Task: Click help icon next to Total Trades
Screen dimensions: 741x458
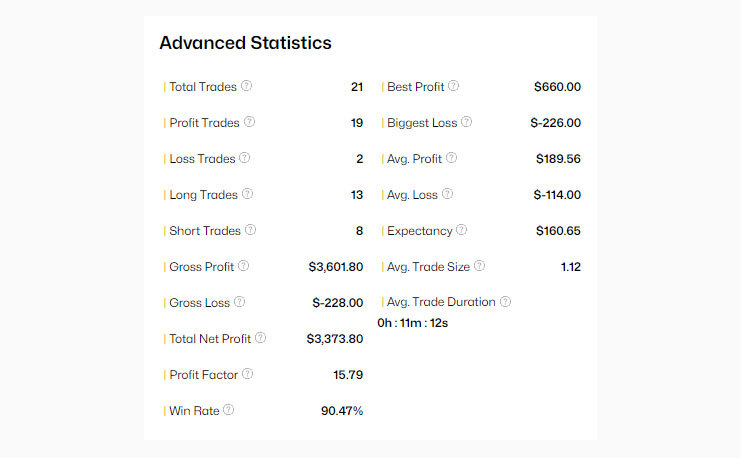Action: tap(247, 86)
